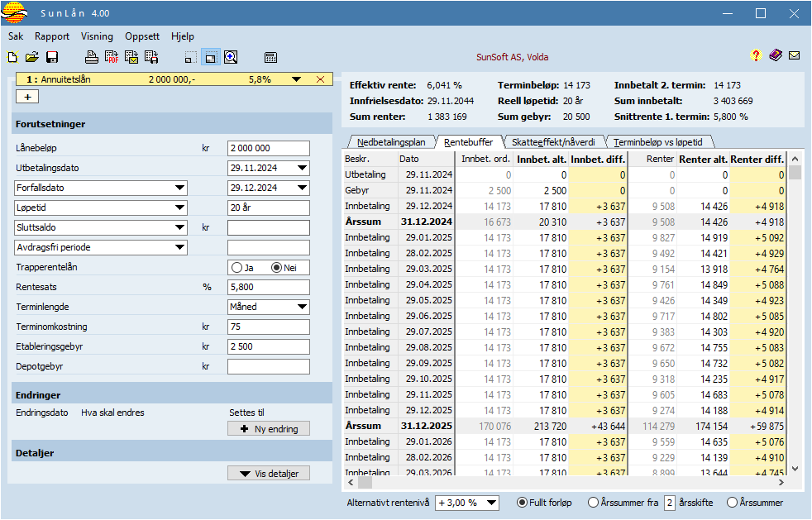Viewport: 812px width, 520px height.
Task: Choose the Fullt forløp radio option
Action: tap(523, 503)
